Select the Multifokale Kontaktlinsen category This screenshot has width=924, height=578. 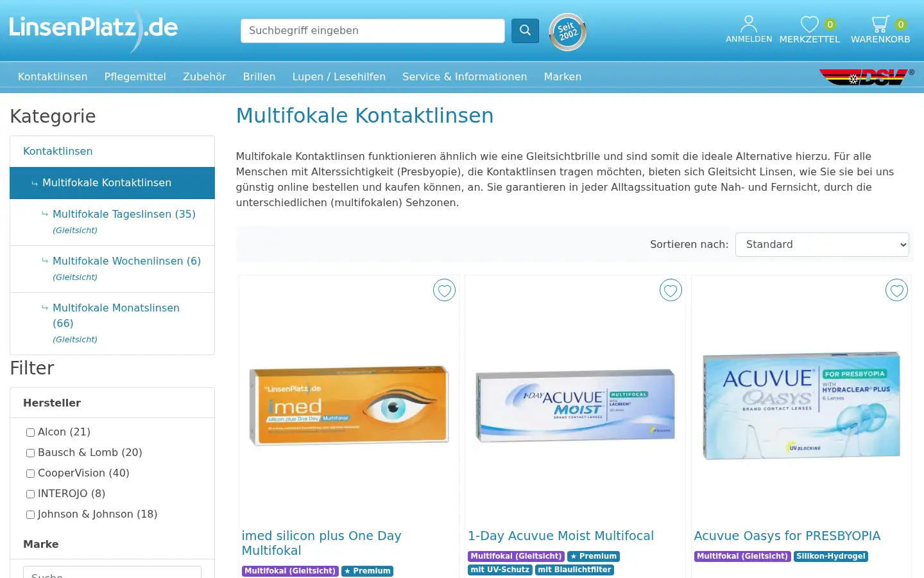point(112,183)
